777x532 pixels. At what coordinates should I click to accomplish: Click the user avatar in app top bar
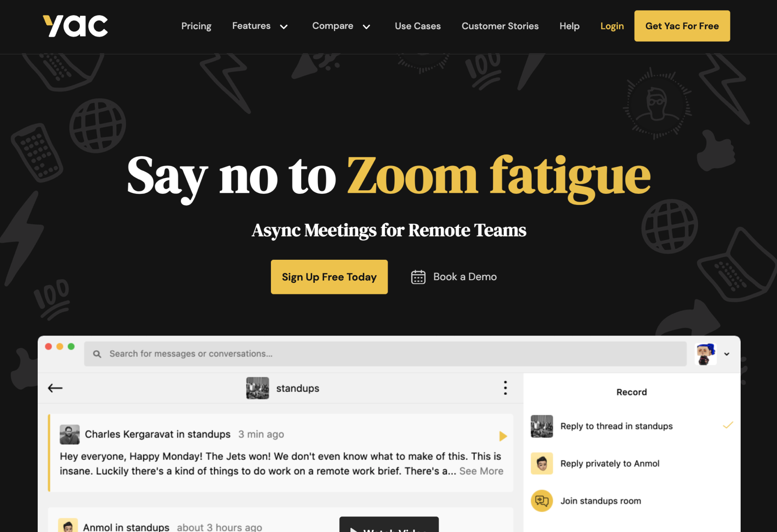pyautogui.click(x=706, y=354)
